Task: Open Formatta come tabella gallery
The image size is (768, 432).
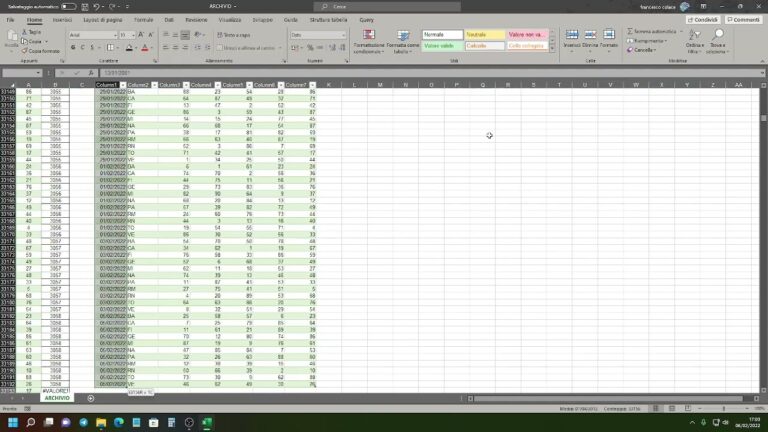Action: pos(403,41)
